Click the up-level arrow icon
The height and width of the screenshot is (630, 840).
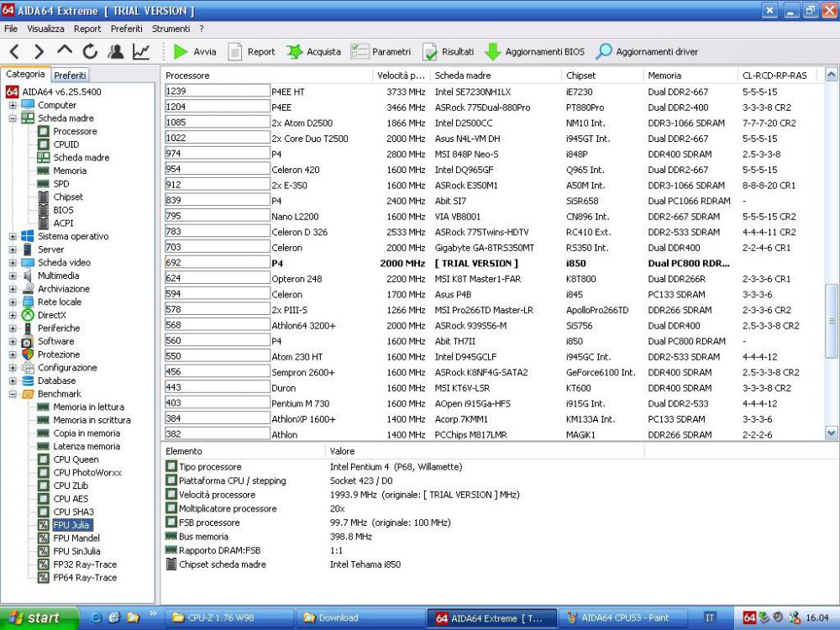[65, 52]
